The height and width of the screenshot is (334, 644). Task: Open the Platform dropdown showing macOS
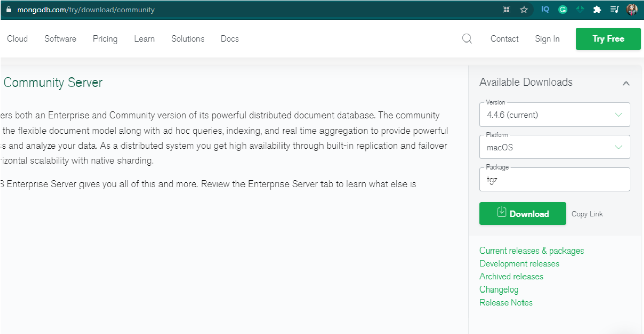tap(555, 147)
